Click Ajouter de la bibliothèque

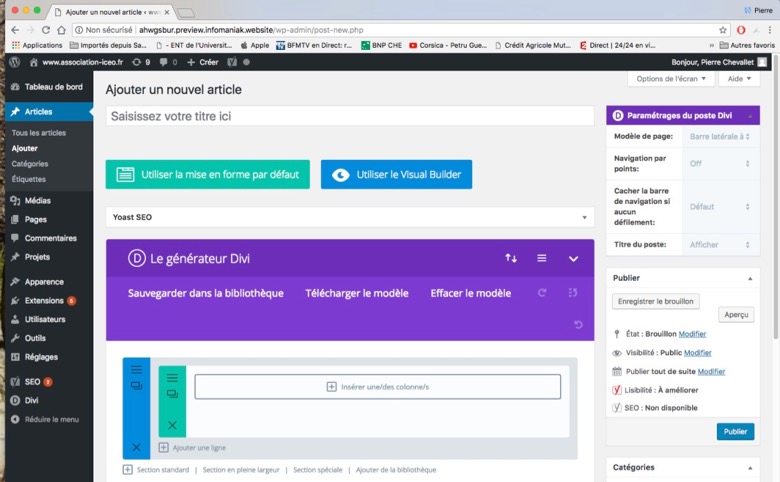tap(396, 470)
